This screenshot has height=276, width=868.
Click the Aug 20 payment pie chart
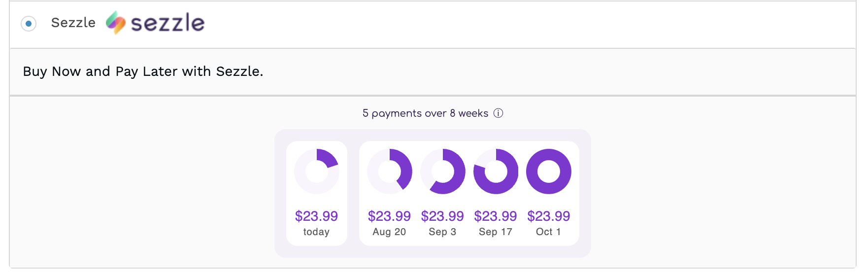[390, 172]
